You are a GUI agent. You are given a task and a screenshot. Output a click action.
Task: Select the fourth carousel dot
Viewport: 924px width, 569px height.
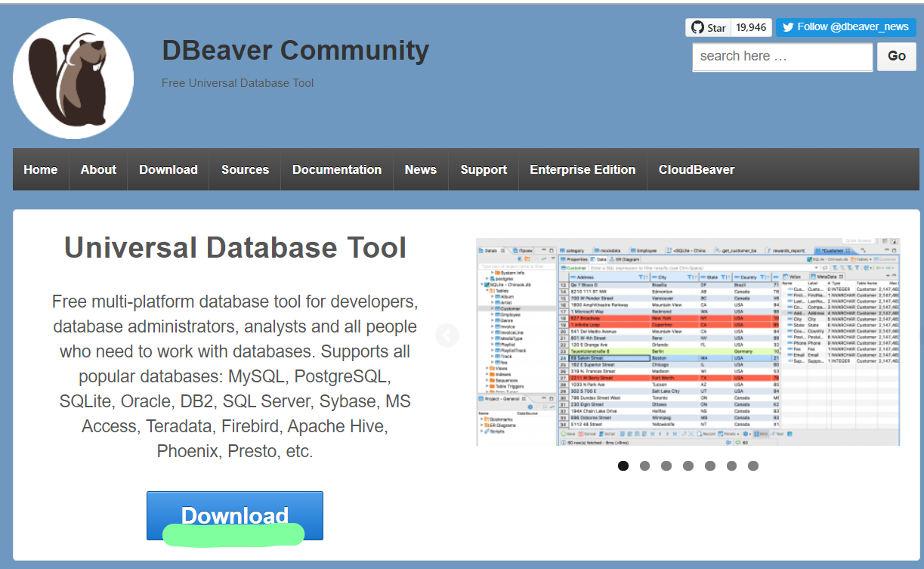pyautogui.click(x=688, y=465)
